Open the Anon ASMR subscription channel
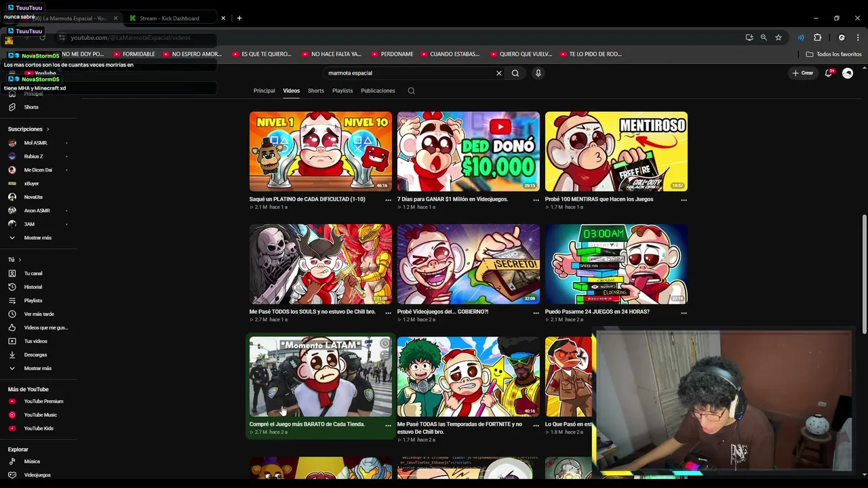 click(37, 211)
